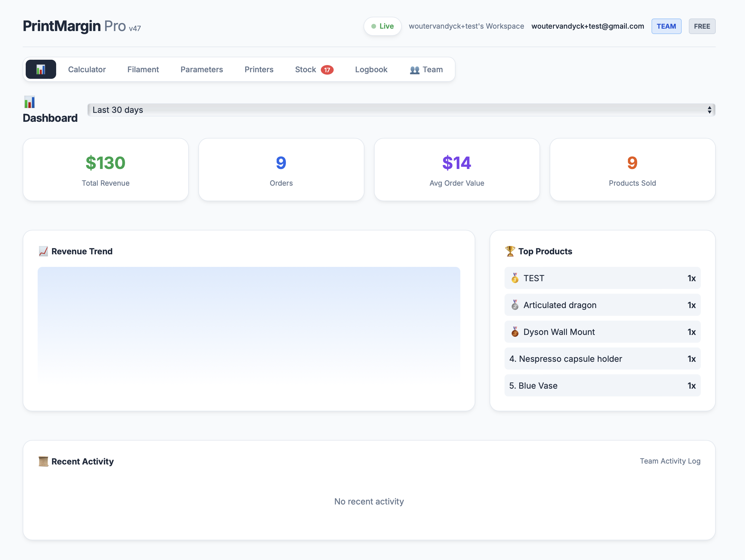Click the account email woutervandyck+test@gmail.com
This screenshot has height=560, width=745.
587,26
